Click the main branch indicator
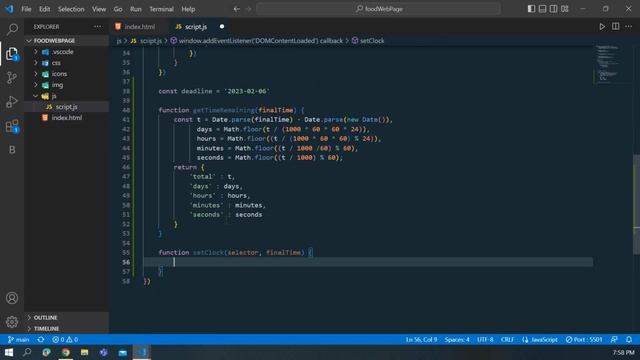Image resolution: width=640 pixels, height=360 pixels. click(19, 340)
